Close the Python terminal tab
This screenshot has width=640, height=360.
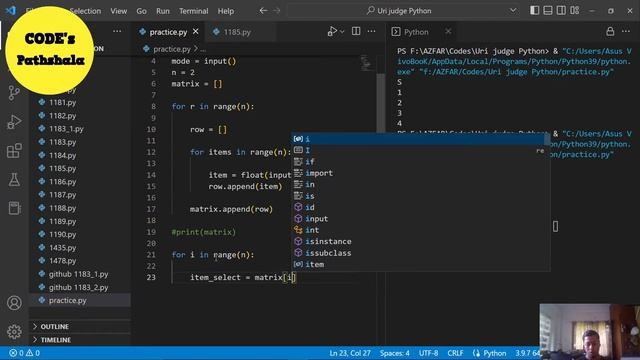[448, 31]
